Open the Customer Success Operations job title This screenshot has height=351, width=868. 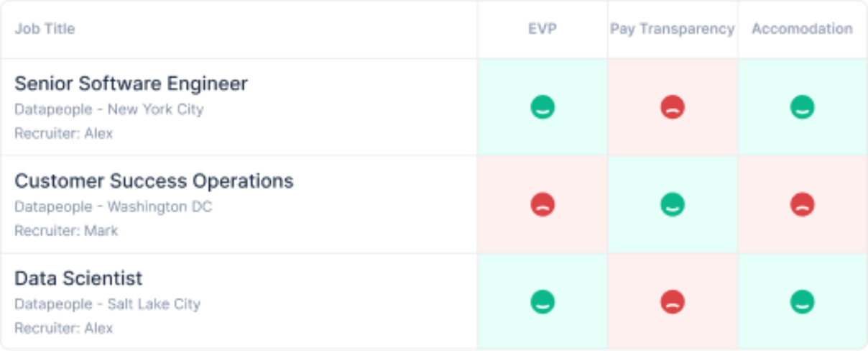pyautogui.click(x=154, y=181)
